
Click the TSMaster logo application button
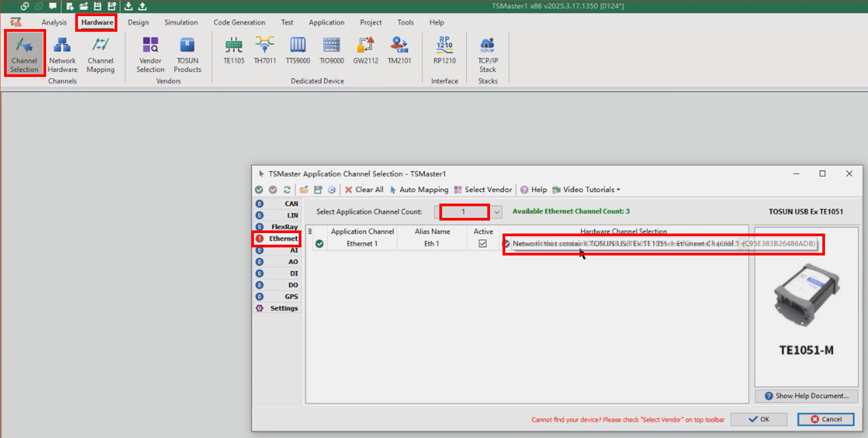click(16, 22)
